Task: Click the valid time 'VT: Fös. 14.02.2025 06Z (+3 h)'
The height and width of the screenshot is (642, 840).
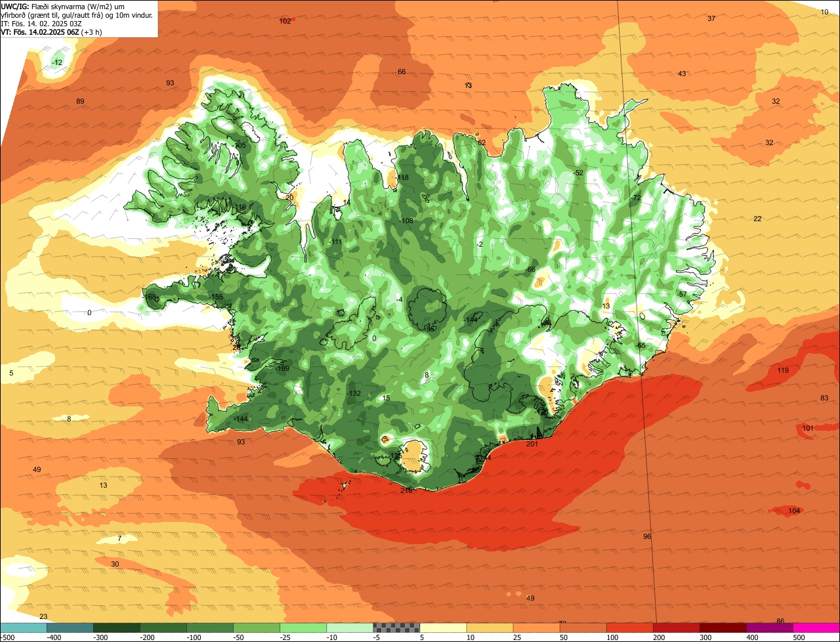Action: 51,32
